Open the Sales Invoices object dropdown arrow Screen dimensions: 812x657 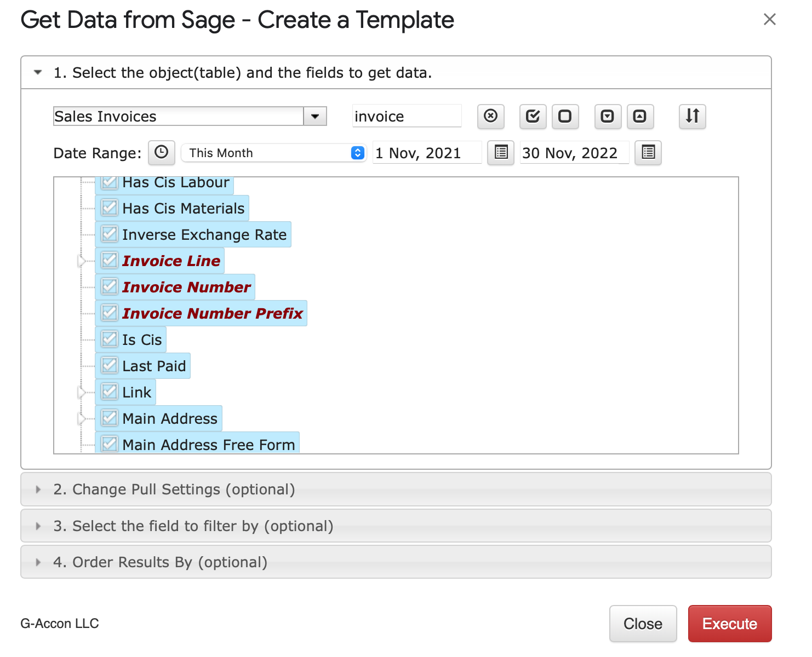click(x=315, y=117)
